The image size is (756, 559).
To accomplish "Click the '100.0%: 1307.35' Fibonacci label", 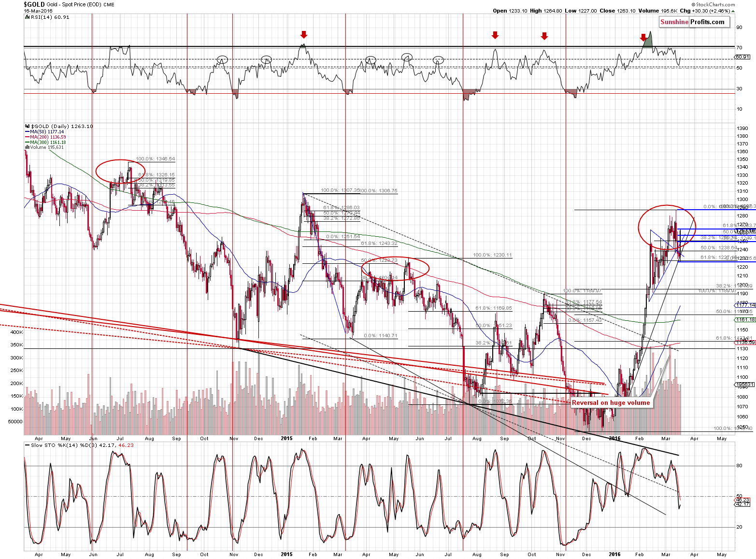I will coord(340,190).
